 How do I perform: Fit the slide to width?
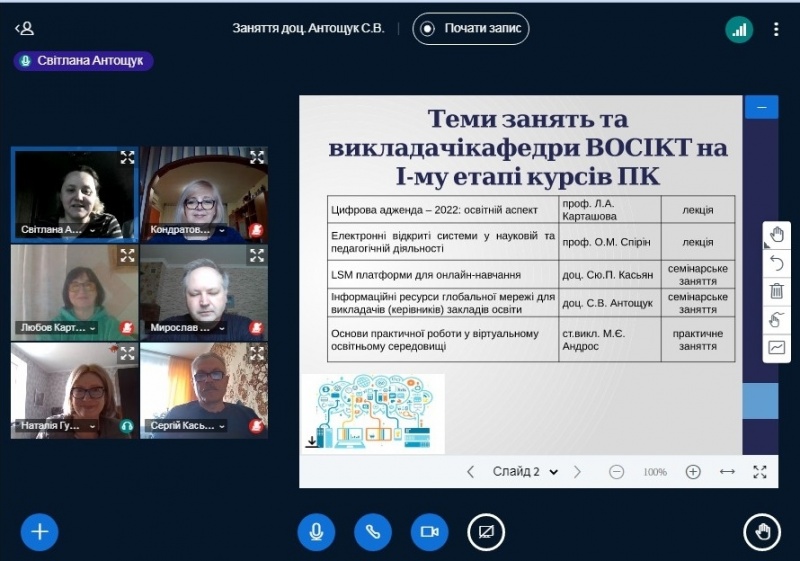coord(727,472)
